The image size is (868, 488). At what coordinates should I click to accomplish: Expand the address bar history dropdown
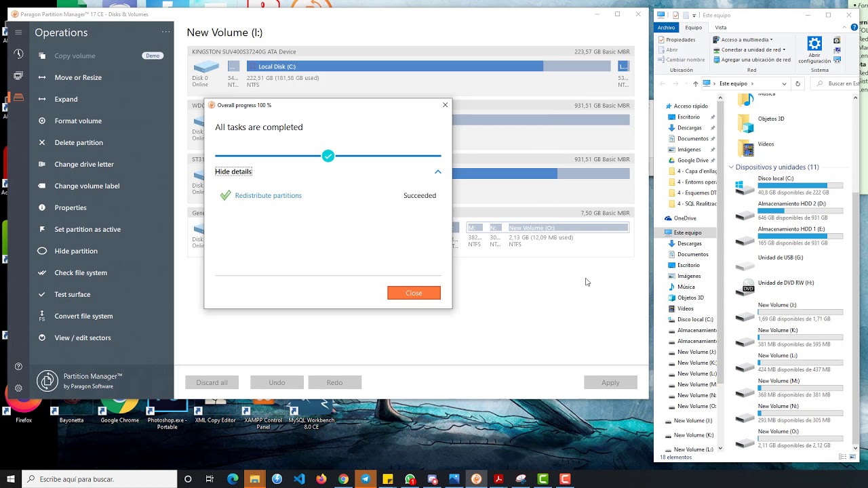tap(784, 84)
